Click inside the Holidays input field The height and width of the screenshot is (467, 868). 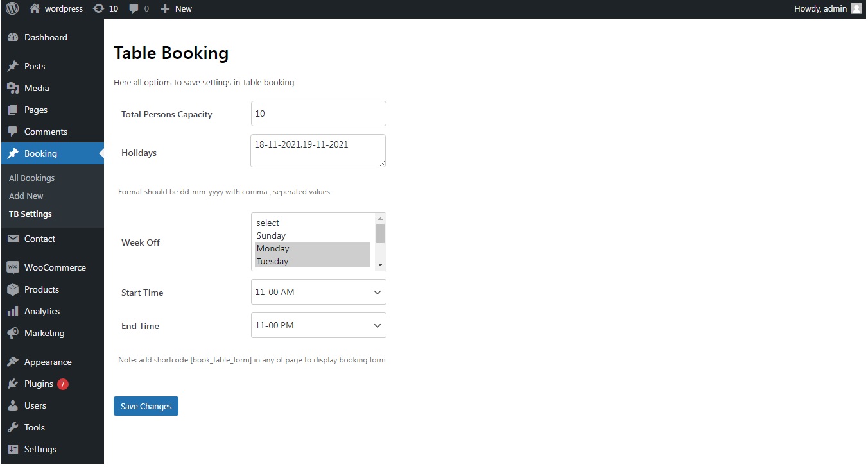318,150
